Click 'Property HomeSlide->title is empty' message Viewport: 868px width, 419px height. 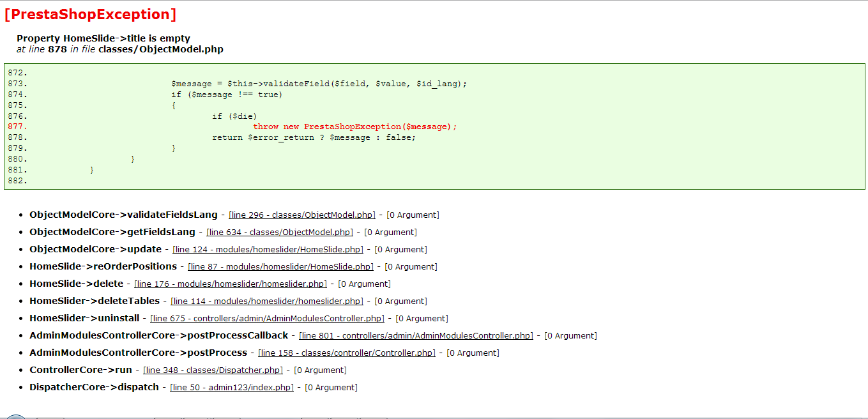[x=103, y=38]
